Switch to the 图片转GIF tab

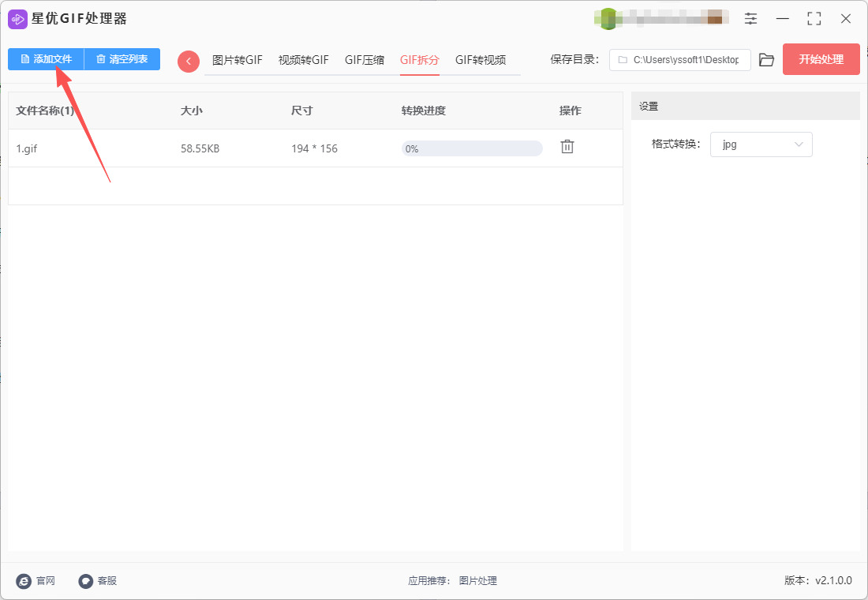click(x=237, y=60)
